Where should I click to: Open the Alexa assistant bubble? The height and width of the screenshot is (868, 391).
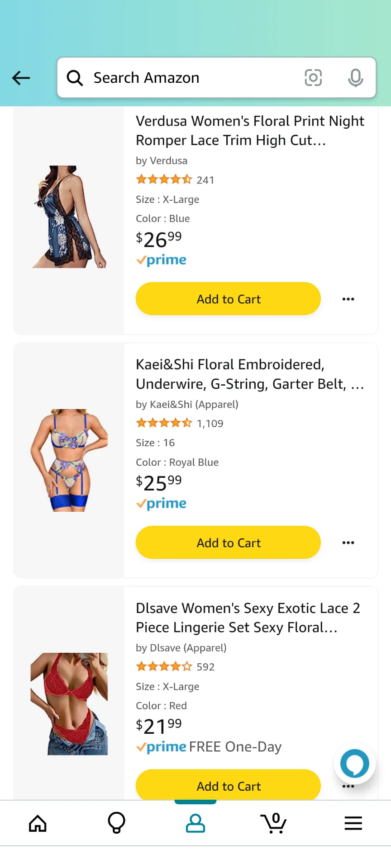click(355, 764)
